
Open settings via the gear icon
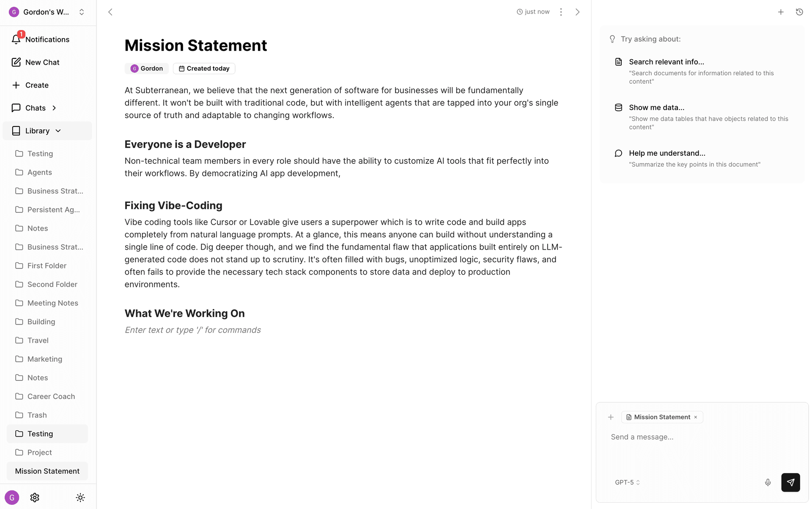tap(35, 497)
